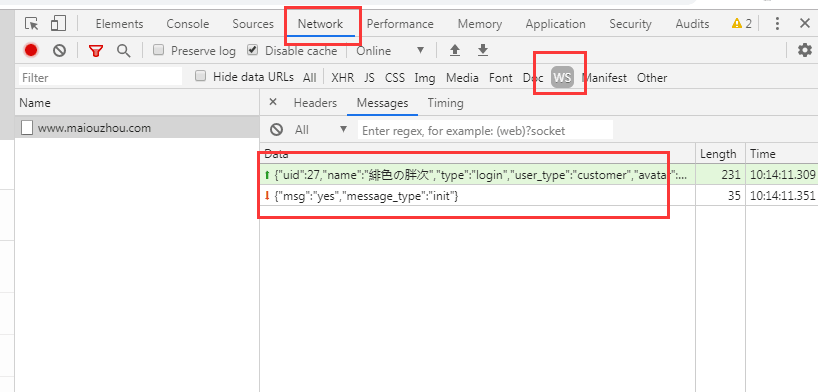Select the Messages sub-tab

(382, 103)
